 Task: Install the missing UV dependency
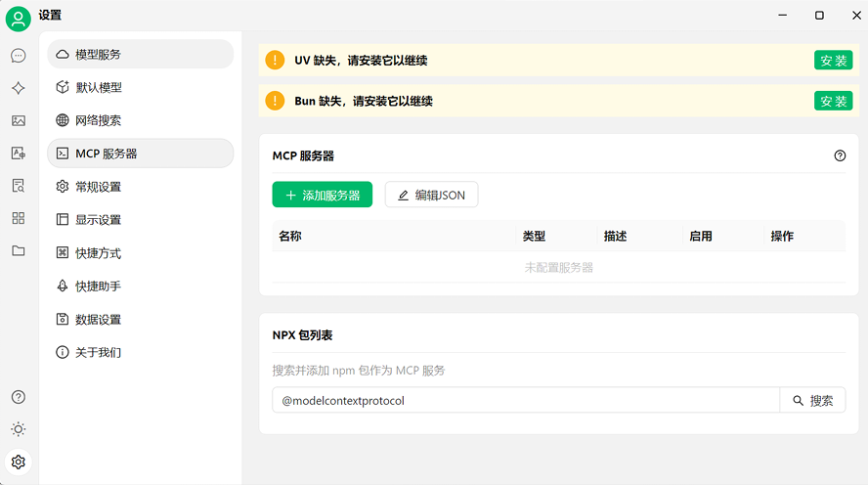[x=833, y=61]
